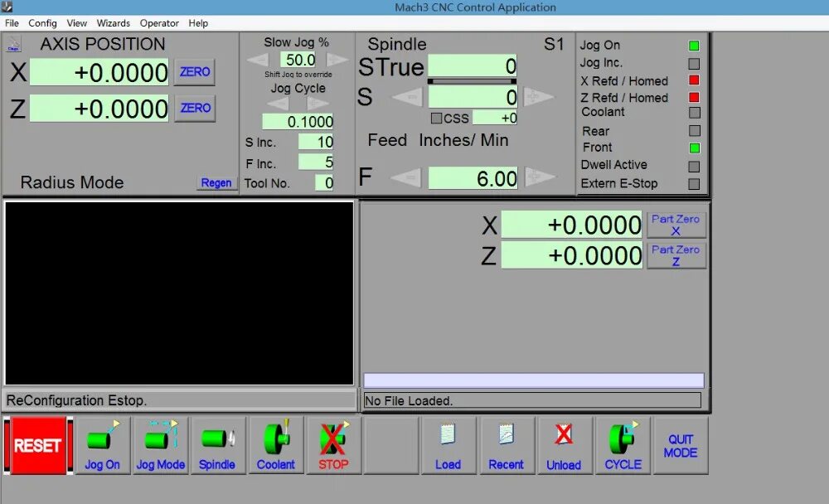Click the small icon beside AXIS POSITION

14,45
